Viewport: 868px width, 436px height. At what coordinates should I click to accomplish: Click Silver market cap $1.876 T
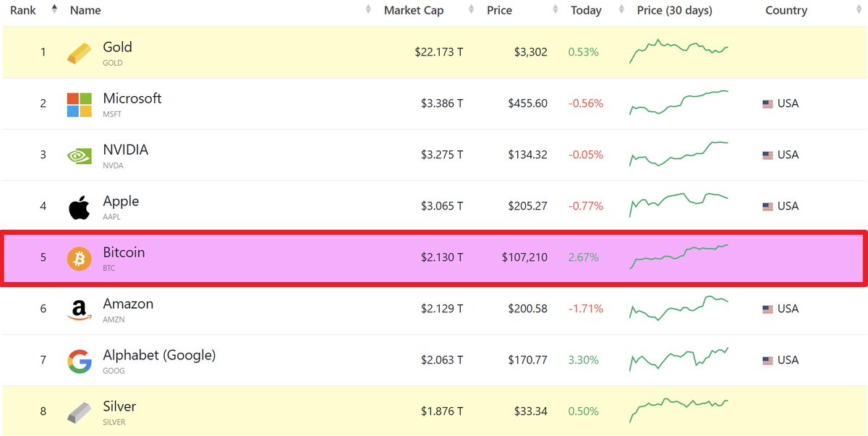[442, 411]
